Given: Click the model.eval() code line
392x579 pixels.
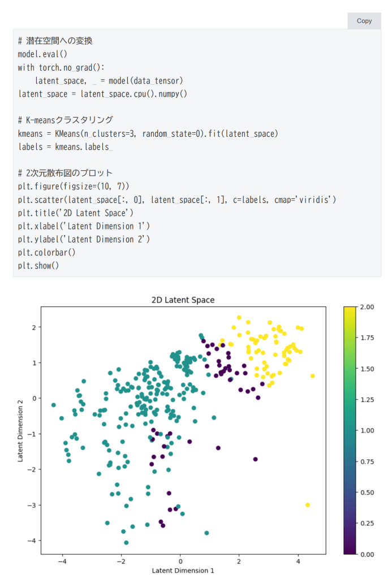Looking at the screenshot, I should pos(42,54).
